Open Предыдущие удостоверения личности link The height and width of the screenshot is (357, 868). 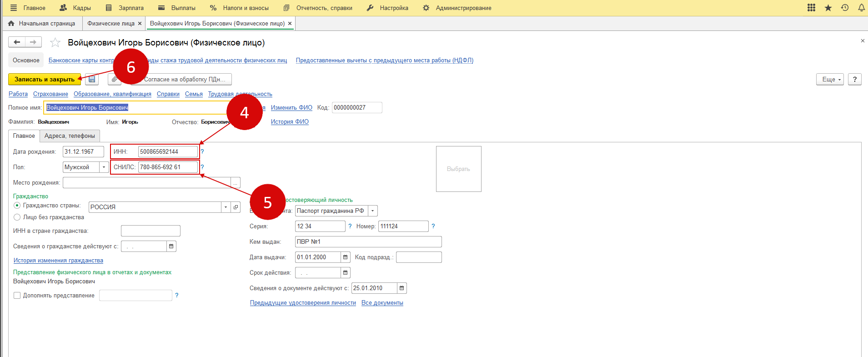click(303, 303)
